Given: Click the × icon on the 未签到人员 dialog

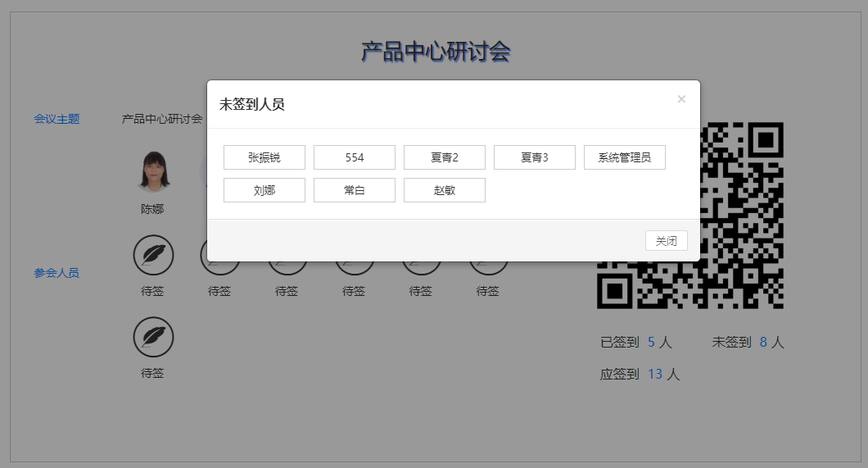Looking at the screenshot, I should coord(681,99).
